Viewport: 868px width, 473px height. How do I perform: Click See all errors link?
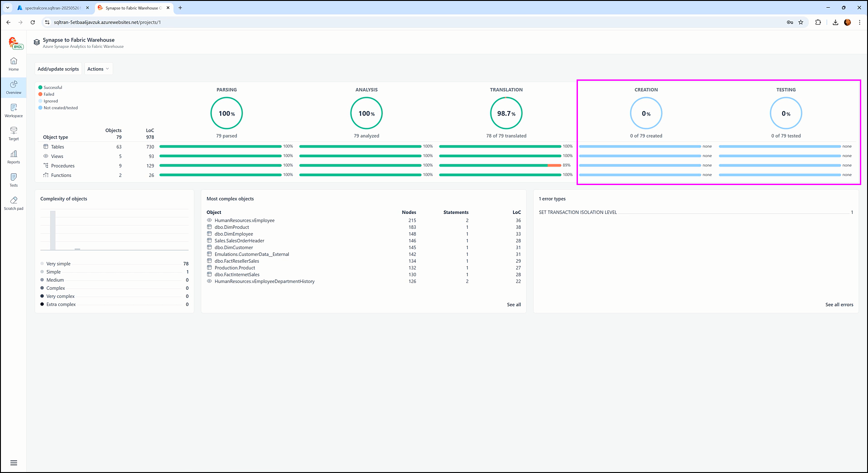(839, 305)
